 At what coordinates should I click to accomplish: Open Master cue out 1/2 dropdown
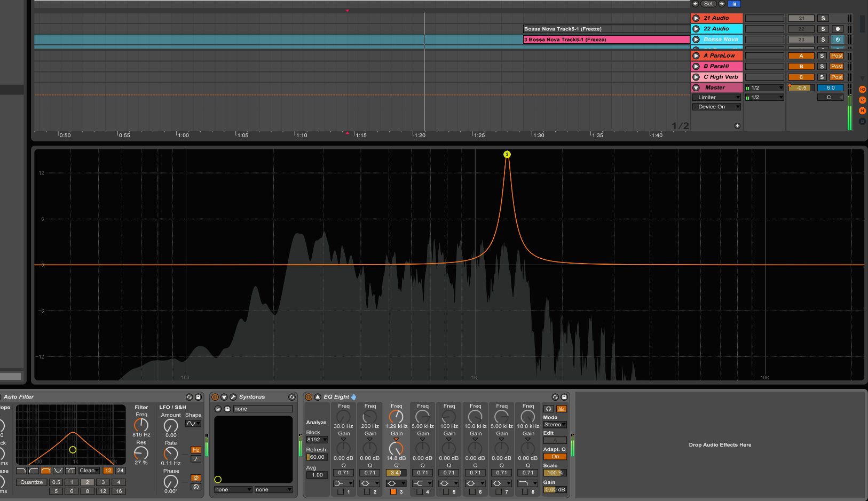click(765, 88)
